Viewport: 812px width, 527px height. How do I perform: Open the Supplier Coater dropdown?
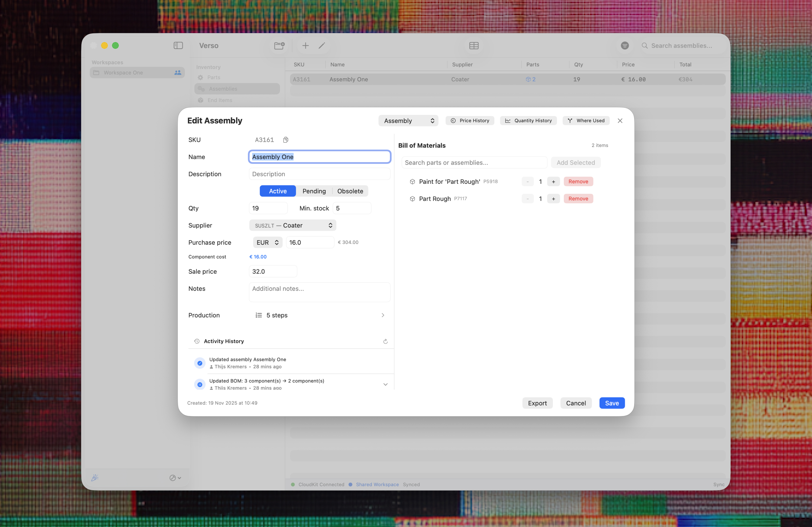293,225
